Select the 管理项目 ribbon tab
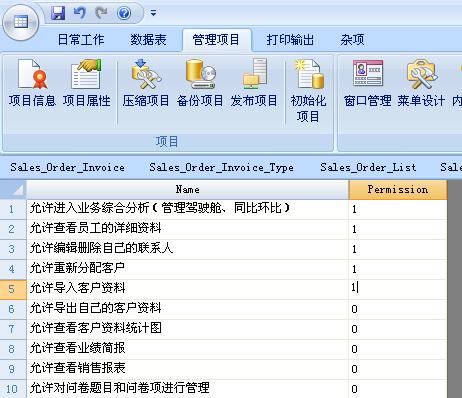Screen dimensions: 462x398 (x=216, y=40)
